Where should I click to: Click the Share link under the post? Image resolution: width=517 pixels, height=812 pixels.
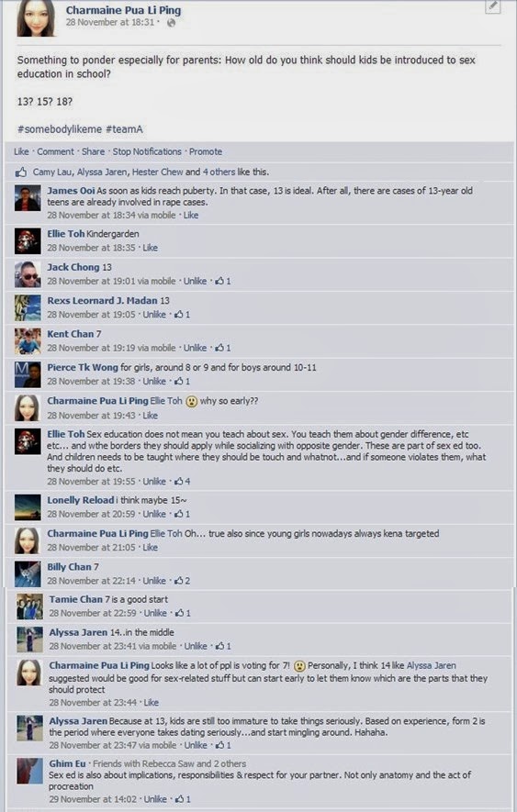pyautogui.click(x=93, y=151)
